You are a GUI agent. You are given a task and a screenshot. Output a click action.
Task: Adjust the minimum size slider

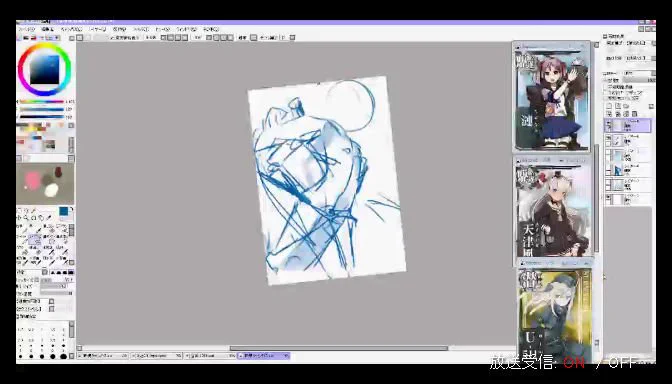coord(57,286)
